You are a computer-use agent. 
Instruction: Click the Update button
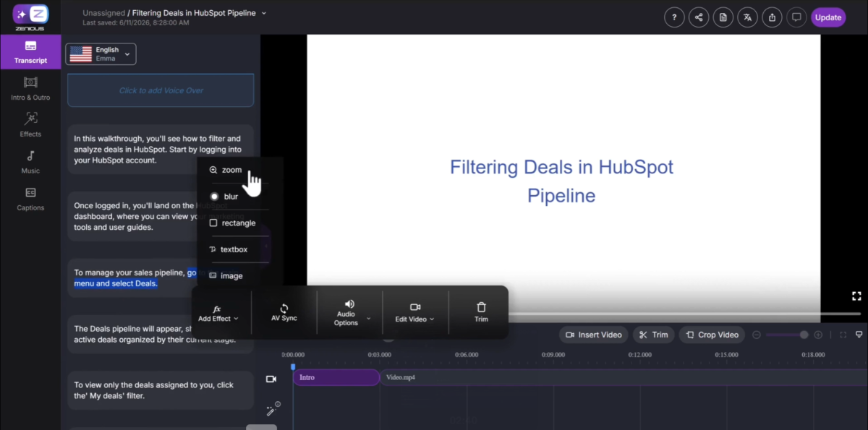click(828, 17)
